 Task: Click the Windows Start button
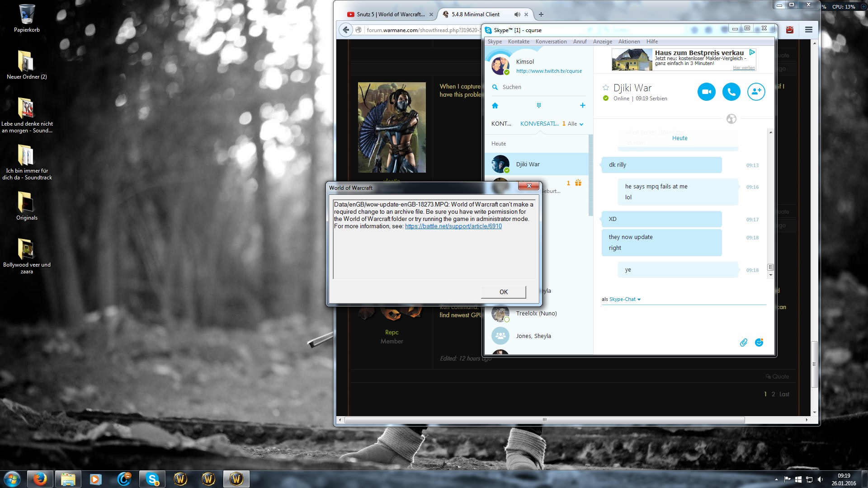[12, 479]
